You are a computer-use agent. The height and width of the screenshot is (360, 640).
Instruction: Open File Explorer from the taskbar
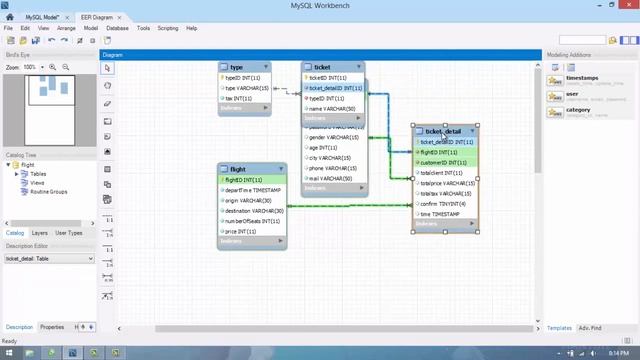[29, 353]
